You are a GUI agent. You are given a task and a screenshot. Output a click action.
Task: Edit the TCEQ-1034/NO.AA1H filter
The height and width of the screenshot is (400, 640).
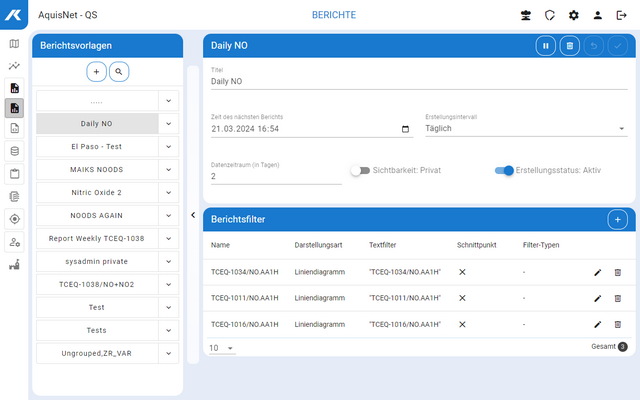pyautogui.click(x=597, y=271)
